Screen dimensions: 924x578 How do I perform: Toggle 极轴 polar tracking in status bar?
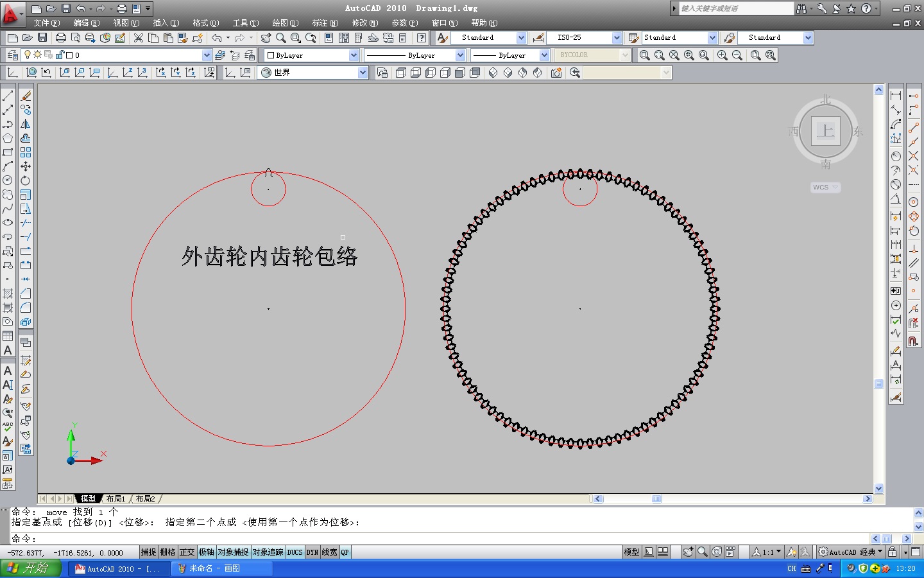(206, 552)
